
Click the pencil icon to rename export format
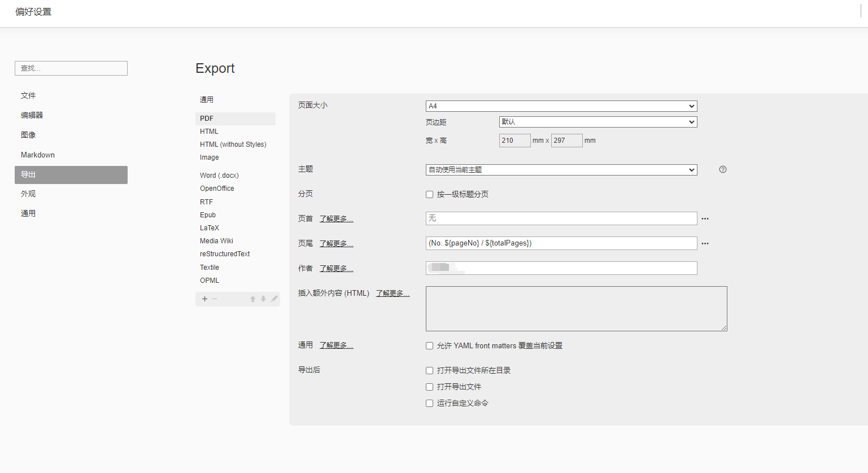274,299
